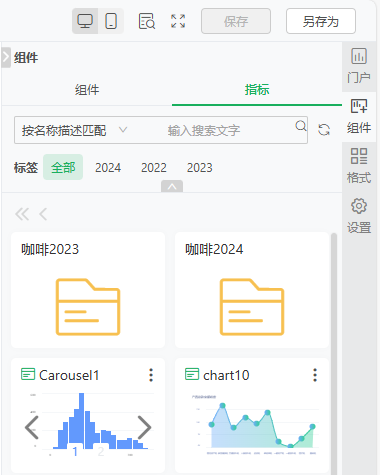Viewport: 380px width, 475px height.
Task: Click the Carousel1 component type icon
Action: tap(28, 374)
